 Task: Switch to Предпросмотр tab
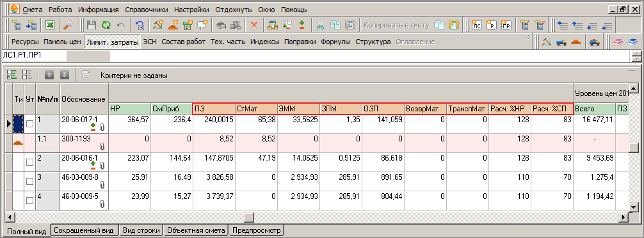(256, 230)
